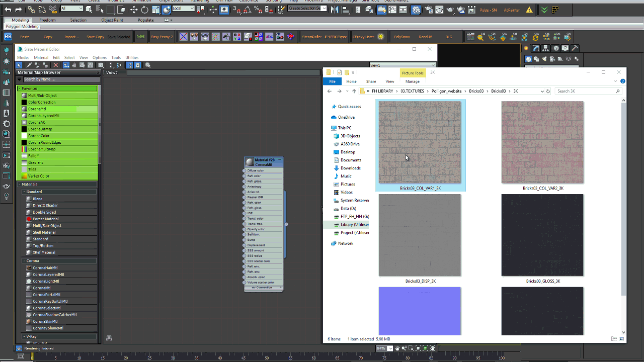Select the Bricks03_DISP_3K thumbnail
The width and height of the screenshot is (644, 362).
pyautogui.click(x=420, y=235)
